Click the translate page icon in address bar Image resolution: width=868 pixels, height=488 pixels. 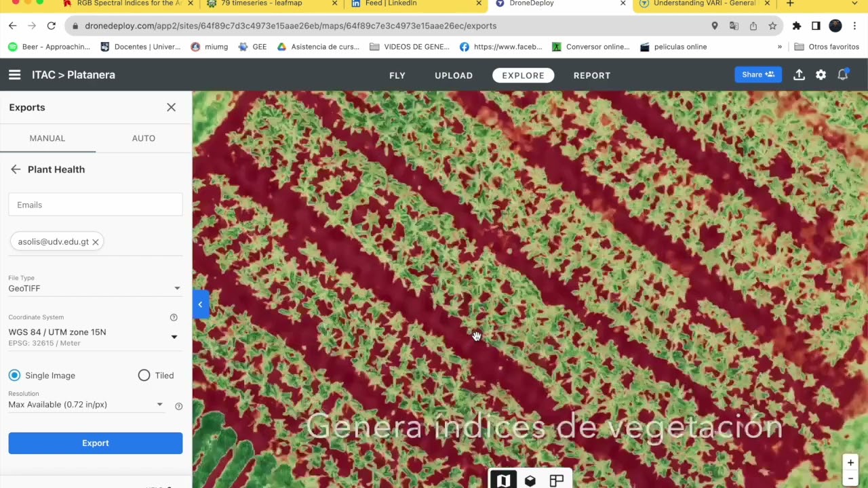pos(734,26)
